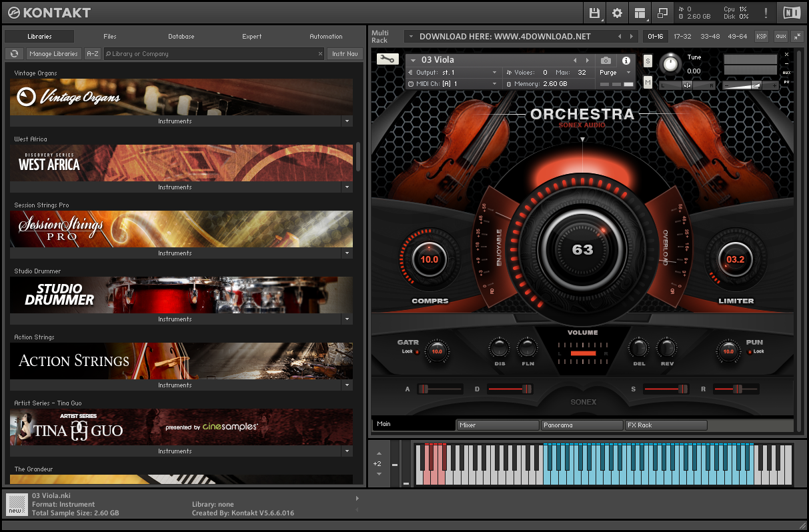Switch to the Files tab
Screen dimensions: 809x532
tap(110, 37)
